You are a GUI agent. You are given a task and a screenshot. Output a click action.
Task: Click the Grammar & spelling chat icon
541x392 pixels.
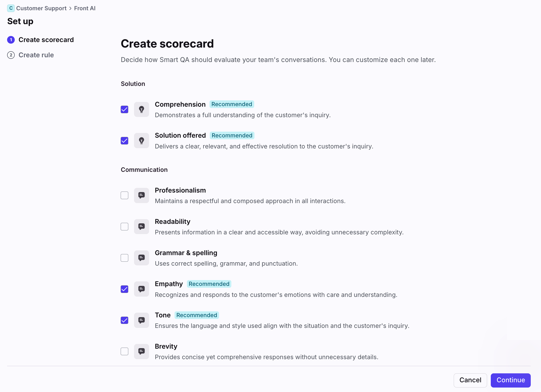coord(141,258)
